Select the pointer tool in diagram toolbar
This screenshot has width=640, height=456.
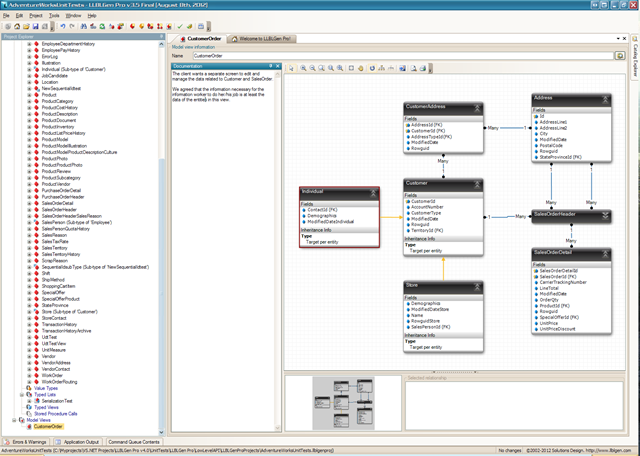(x=291, y=68)
